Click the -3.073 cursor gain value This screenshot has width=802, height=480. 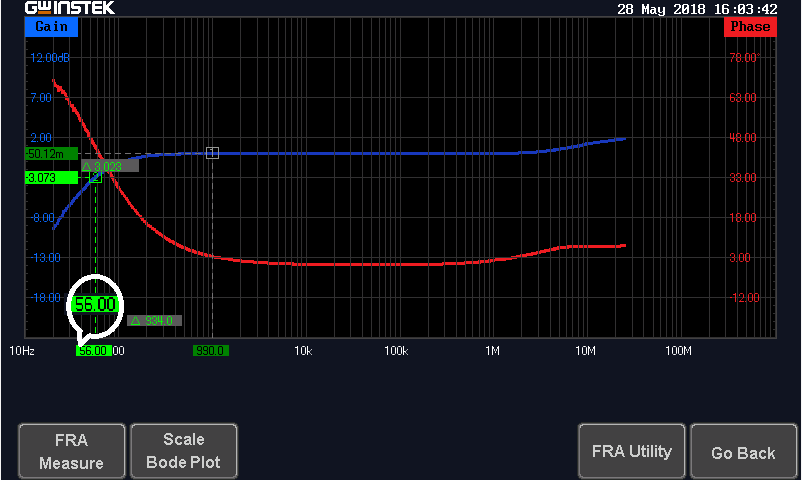pos(50,177)
